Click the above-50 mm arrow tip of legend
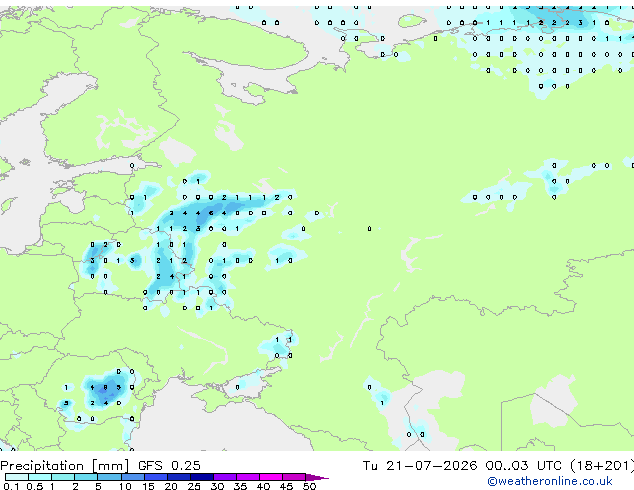The height and width of the screenshot is (490, 634). pos(317,477)
